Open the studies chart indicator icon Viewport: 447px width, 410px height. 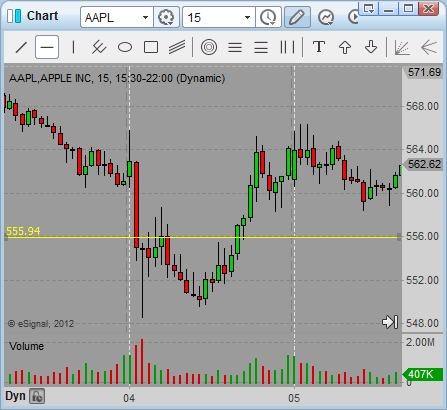(326, 17)
